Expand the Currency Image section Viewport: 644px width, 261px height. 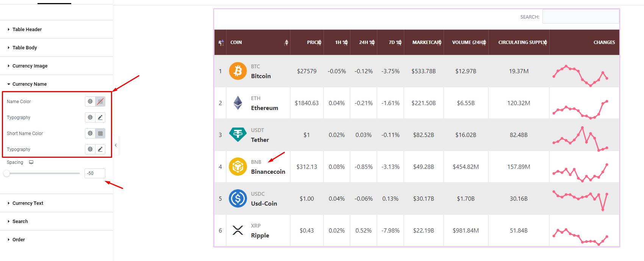[x=30, y=66]
